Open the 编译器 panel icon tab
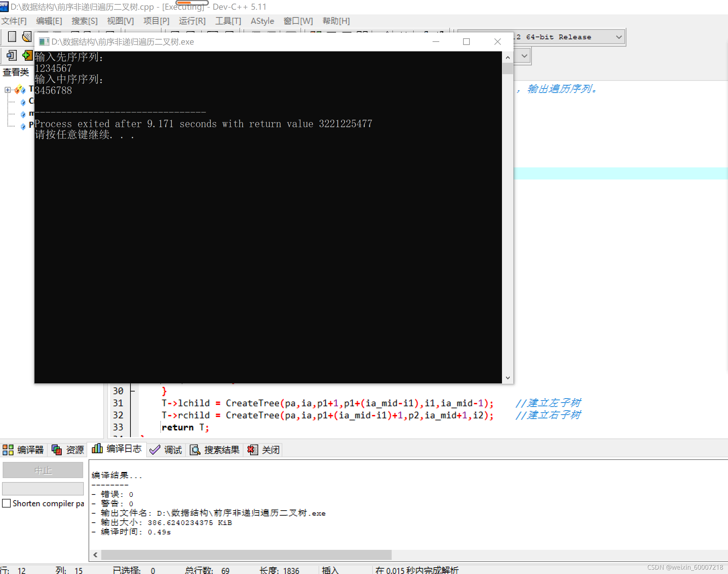 [23, 450]
